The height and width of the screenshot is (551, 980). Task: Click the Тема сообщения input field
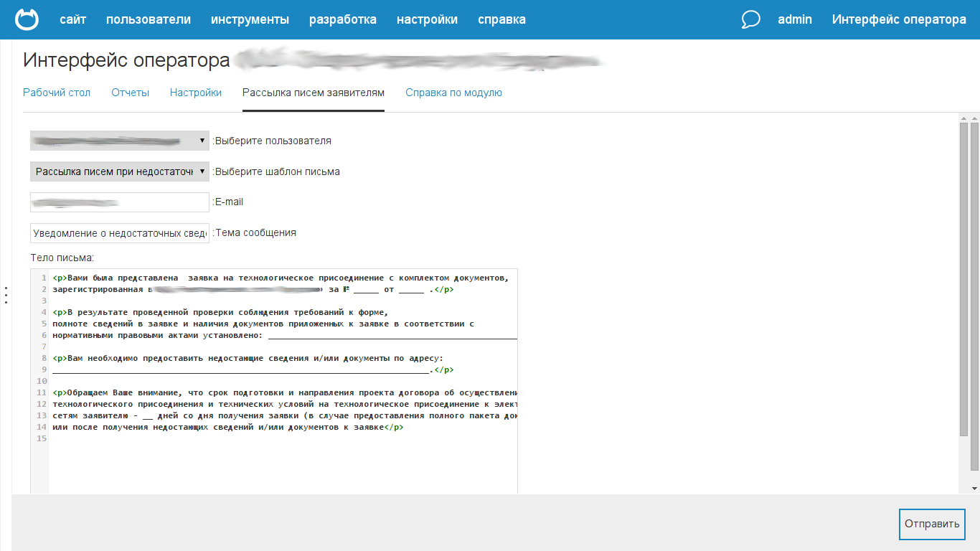(120, 233)
